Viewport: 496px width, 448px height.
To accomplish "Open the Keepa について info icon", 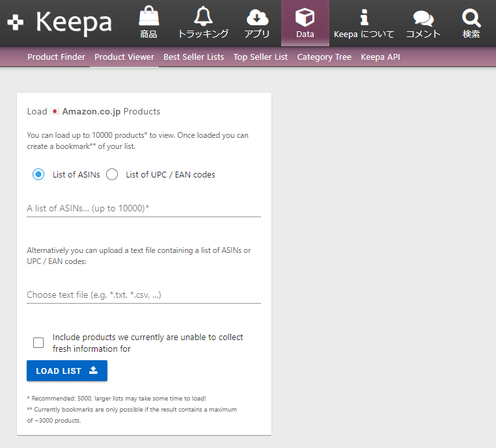I will 364,17.
